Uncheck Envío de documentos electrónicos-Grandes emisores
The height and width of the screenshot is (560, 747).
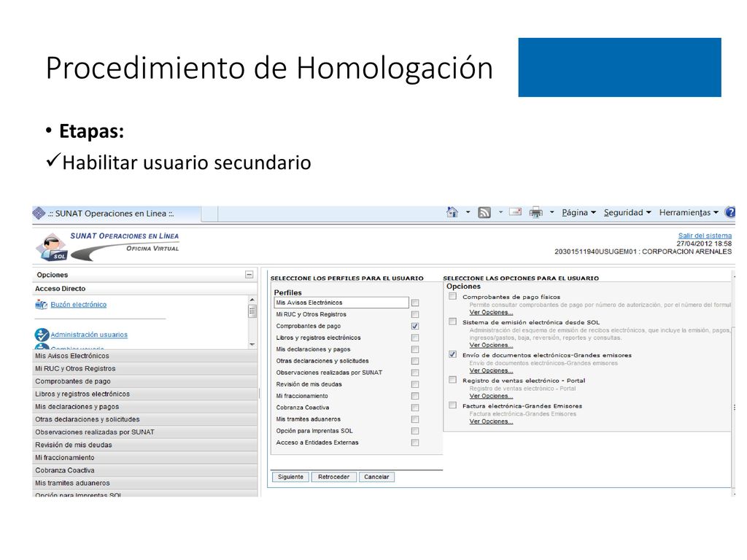coord(452,355)
